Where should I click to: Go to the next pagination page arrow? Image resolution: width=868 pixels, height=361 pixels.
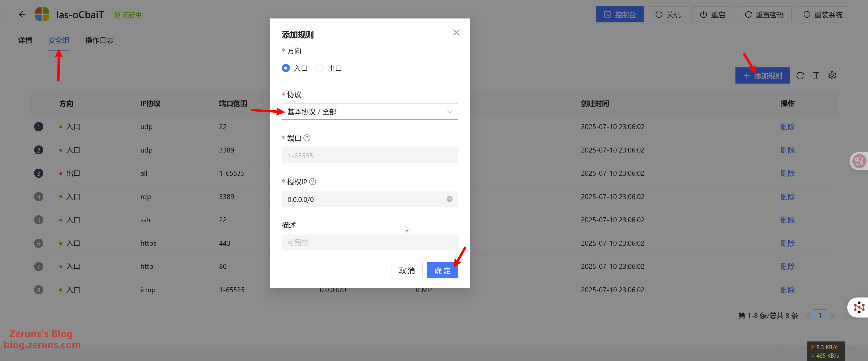(x=832, y=316)
